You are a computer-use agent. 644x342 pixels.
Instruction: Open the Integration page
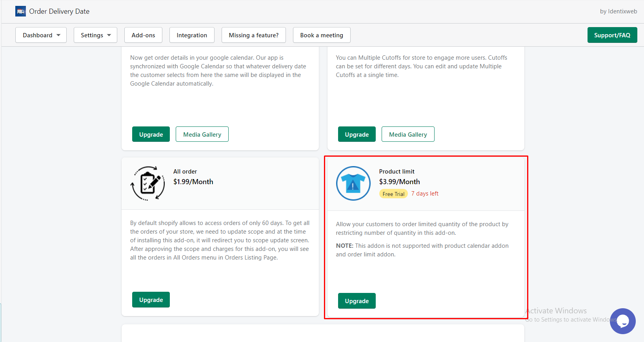192,35
